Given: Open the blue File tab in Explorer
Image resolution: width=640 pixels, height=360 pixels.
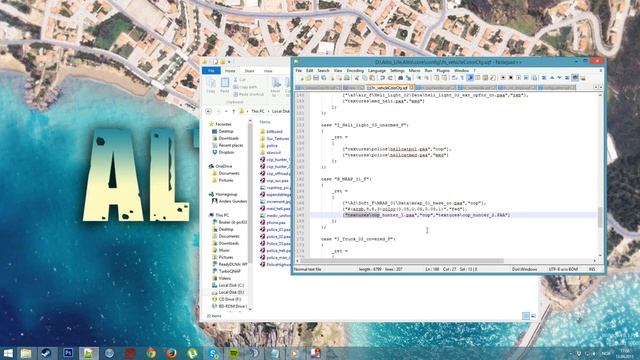Looking at the screenshot, I should click(x=211, y=71).
